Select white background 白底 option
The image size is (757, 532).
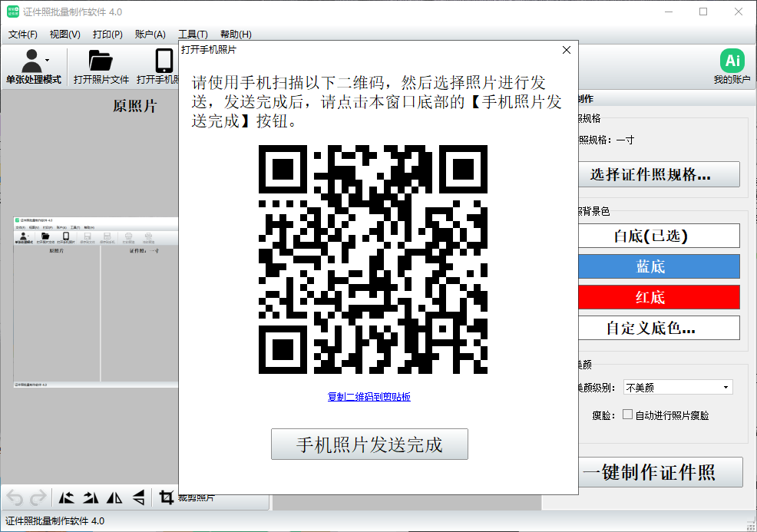[x=659, y=236]
